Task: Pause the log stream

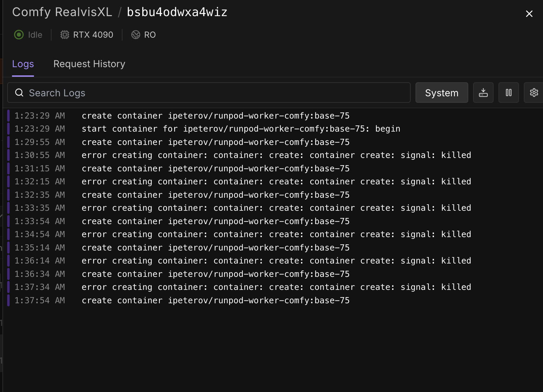Action: coord(508,93)
